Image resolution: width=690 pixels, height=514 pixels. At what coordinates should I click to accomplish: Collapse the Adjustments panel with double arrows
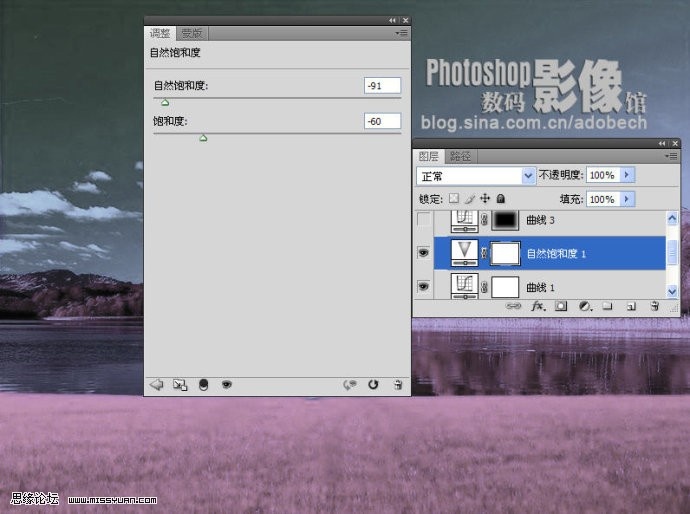[x=392, y=20]
